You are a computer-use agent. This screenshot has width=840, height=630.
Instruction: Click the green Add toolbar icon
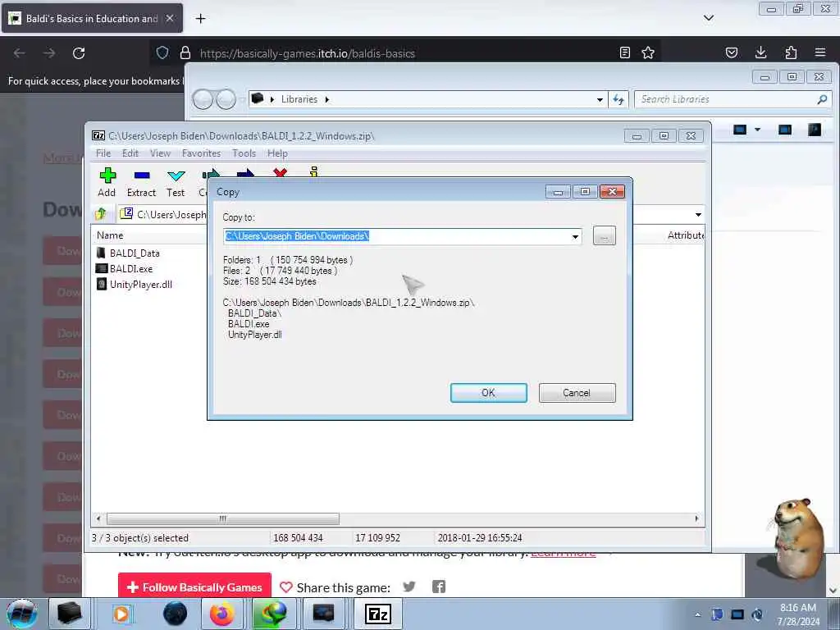[107, 176]
